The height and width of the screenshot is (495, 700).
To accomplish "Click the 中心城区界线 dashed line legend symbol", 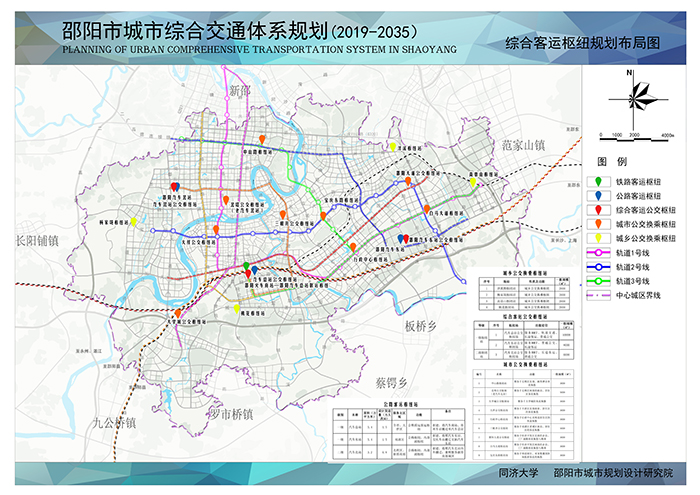I will tap(599, 295).
